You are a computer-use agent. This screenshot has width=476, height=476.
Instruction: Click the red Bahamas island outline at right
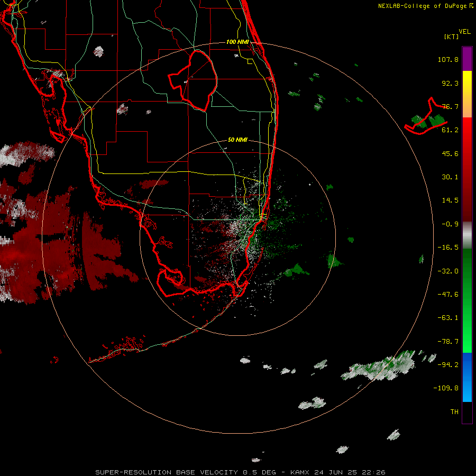point(426,116)
